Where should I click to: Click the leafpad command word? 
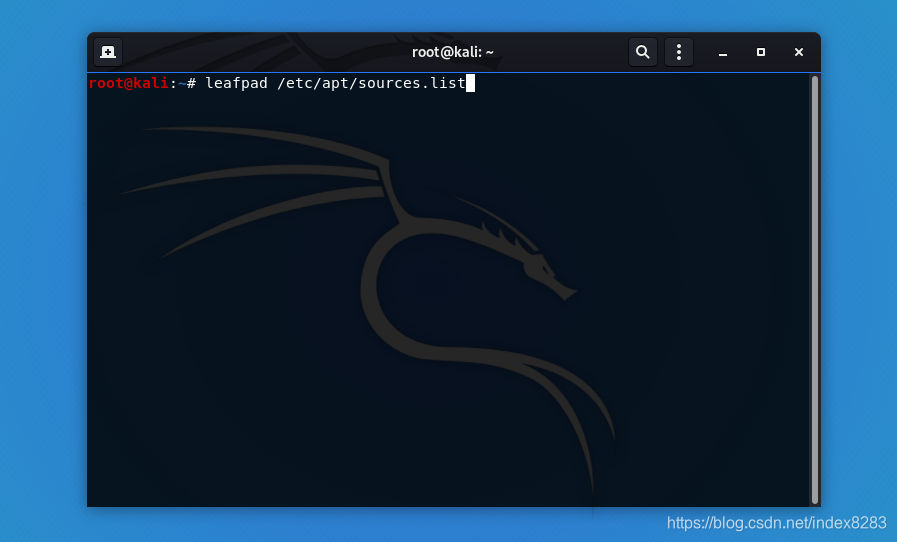pos(236,83)
